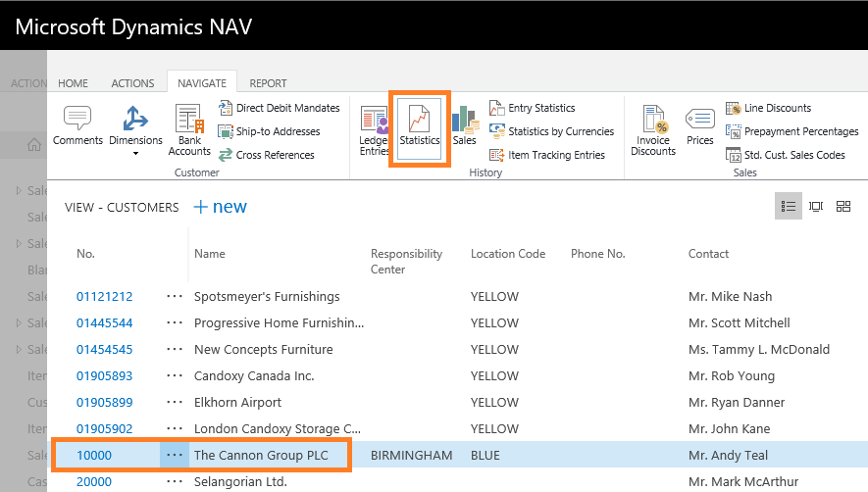Expand the Dimensions dropdown arrow
Screen dimensions: 868x492
pyautogui.click(x=135, y=154)
